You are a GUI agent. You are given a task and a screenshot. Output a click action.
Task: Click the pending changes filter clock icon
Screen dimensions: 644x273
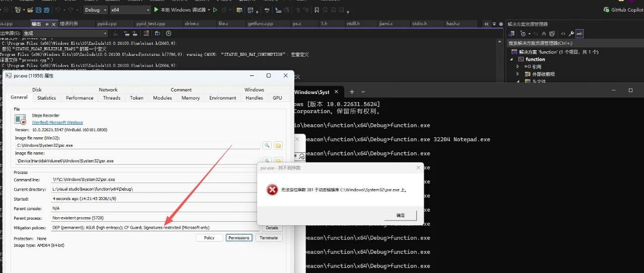pyautogui.click(x=524, y=34)
